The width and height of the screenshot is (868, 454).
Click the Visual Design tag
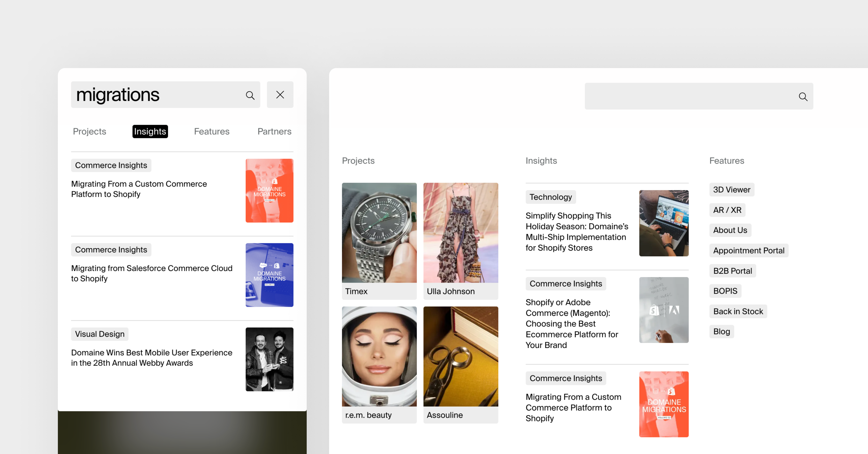click(100, 334)
